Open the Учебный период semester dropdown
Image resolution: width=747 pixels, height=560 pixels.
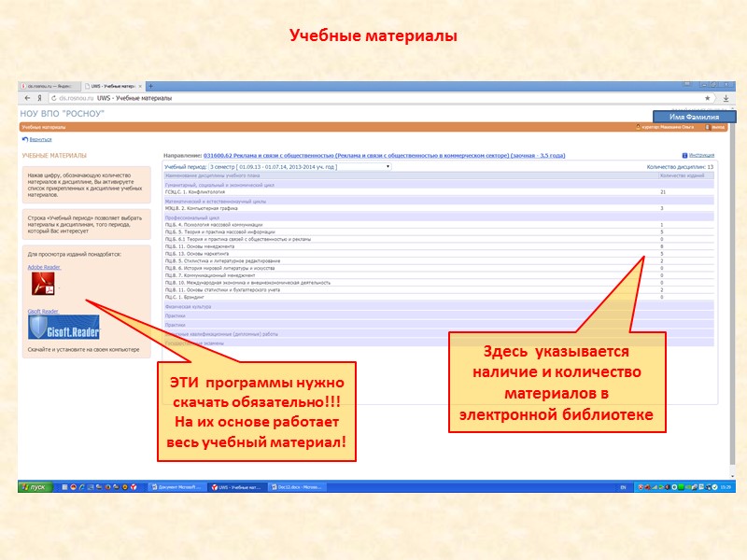point(300,167)
